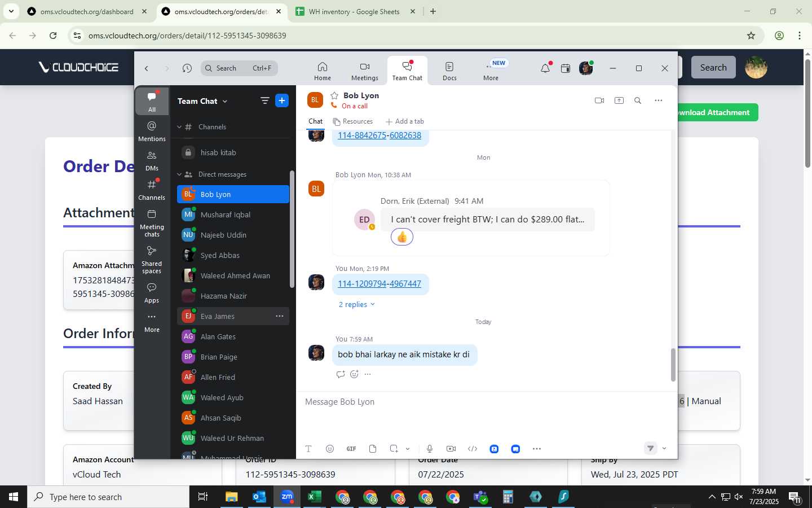
Task: Open chat with Alan Gates
Action: pyautogui.click(x=233, y=336)
